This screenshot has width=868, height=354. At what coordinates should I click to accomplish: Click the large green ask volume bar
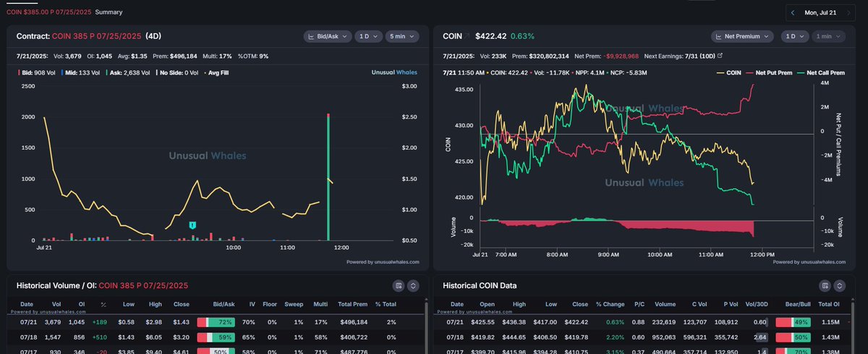328,177
